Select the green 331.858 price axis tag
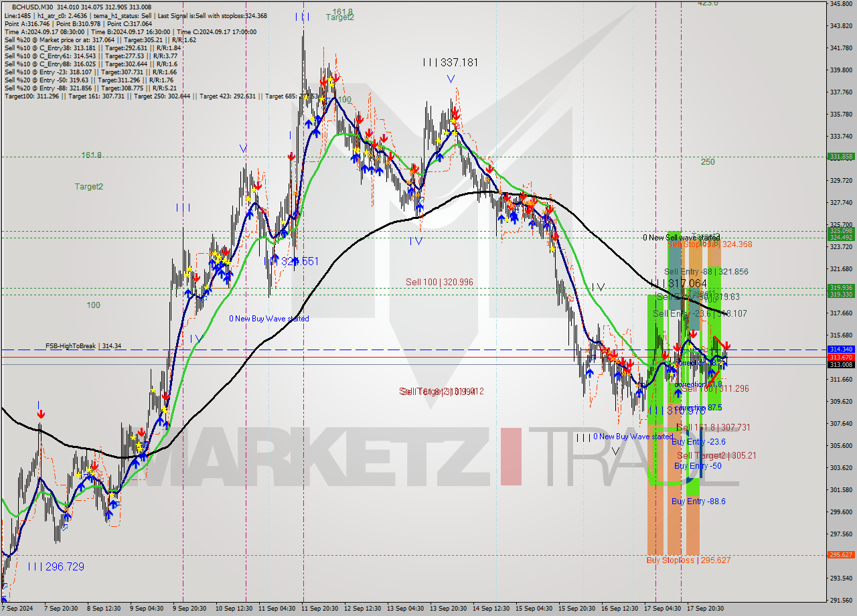This screenshot has width=857, height=616. (x=841, y=157)
